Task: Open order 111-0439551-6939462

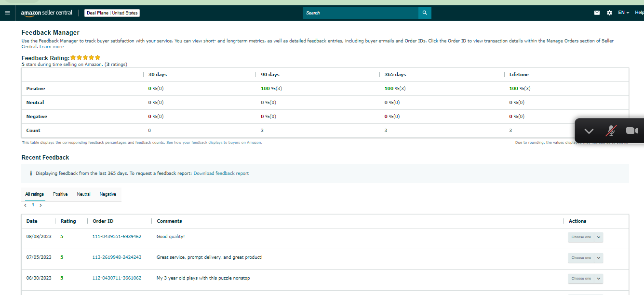Action: [x=117, y=237]
